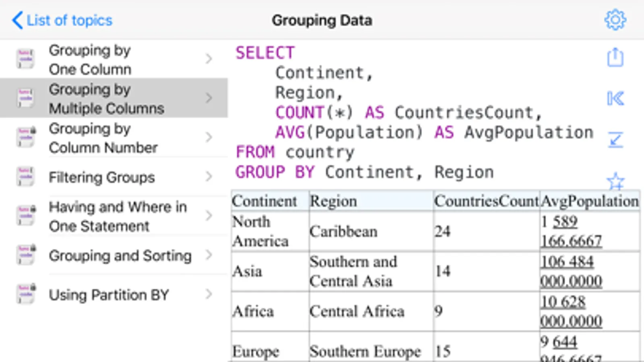The width and height of the screenshot is (644, 362).
Task: Tap the back chevron icon
Action: click(x=17, y=20)
